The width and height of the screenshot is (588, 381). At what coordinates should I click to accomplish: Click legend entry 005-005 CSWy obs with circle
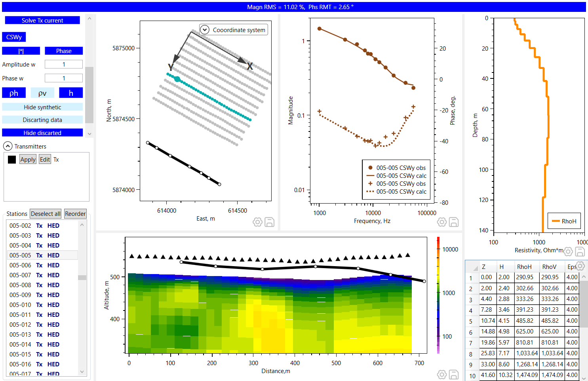pos(397,168)
